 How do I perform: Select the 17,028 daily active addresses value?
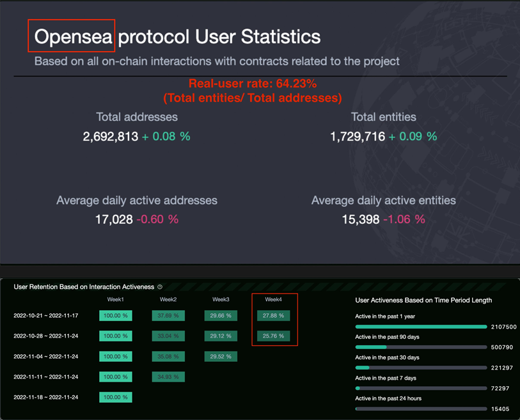pos(114,219)
